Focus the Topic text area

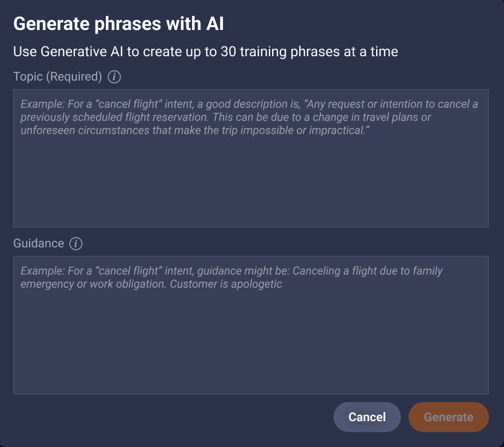[251, 158]
